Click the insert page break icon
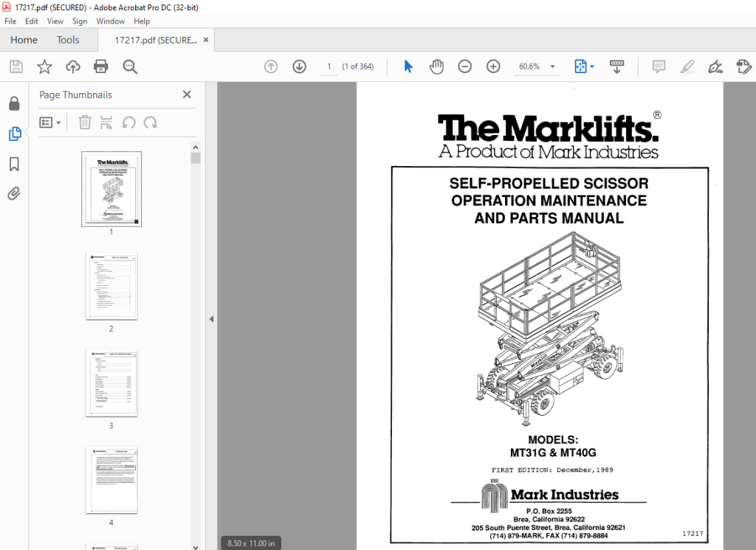 coord(106,123)
